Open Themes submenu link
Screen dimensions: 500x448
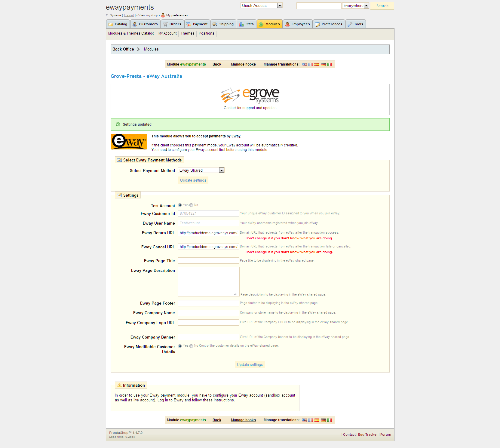tap(187, 33)
